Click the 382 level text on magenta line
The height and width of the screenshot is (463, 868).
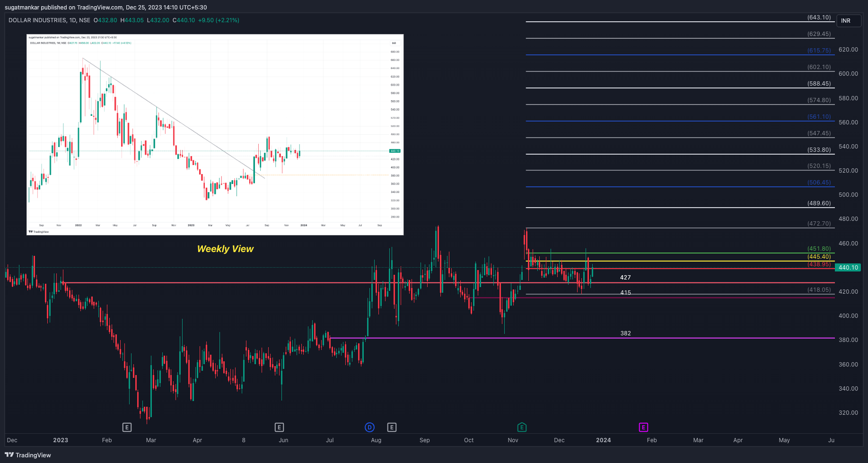pos(625,333)
